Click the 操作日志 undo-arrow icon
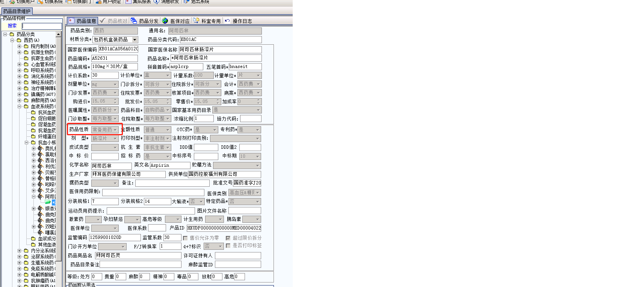Viewport: 644px width, 287px height. [227, 21]
